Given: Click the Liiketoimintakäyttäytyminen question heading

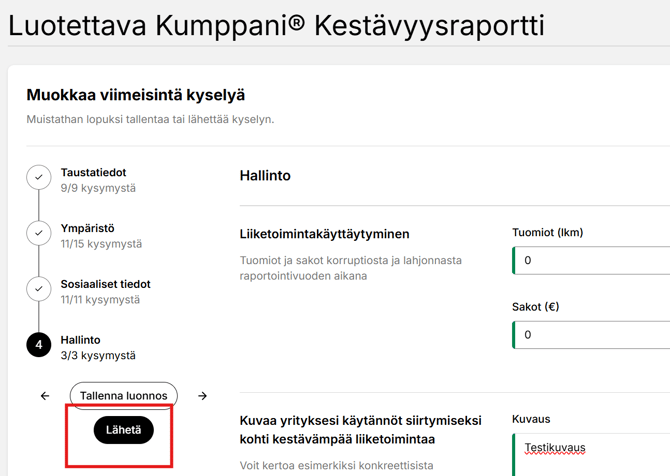Looking at the screenshot, I should coord(324,234).
